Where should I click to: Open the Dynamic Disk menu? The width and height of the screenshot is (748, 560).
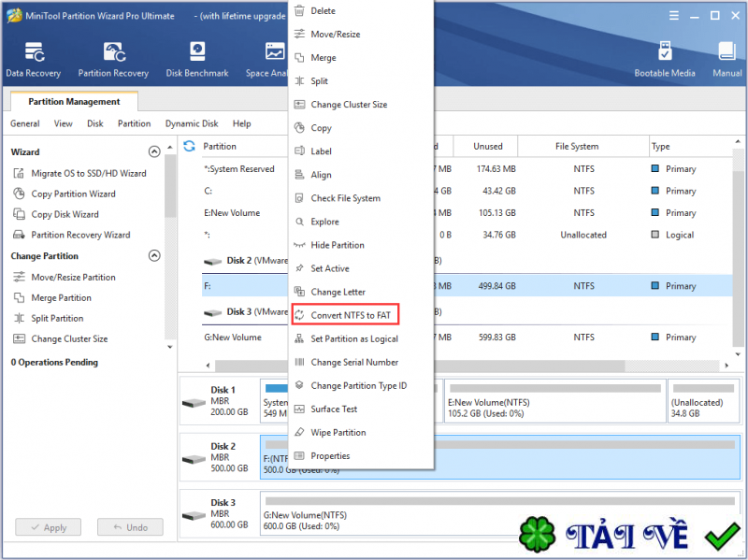[x=192, y=123]
